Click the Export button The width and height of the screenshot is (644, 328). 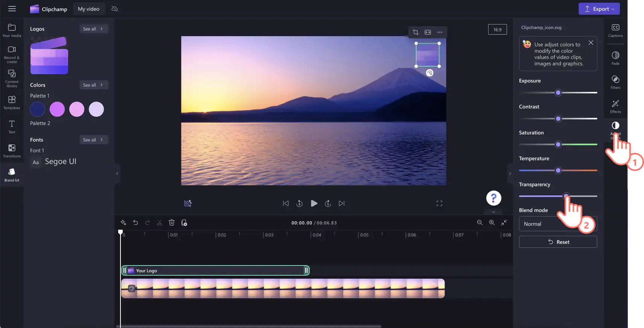point(599,9)
